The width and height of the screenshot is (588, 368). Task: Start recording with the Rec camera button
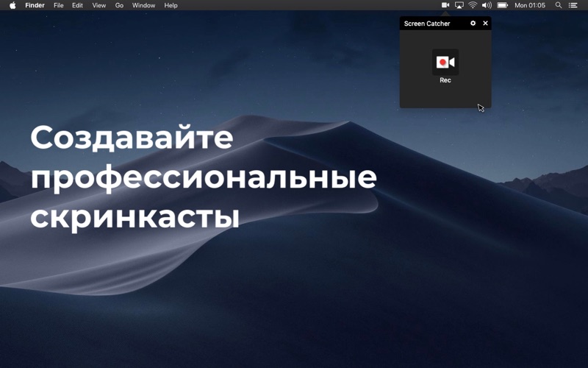[445, 62]
